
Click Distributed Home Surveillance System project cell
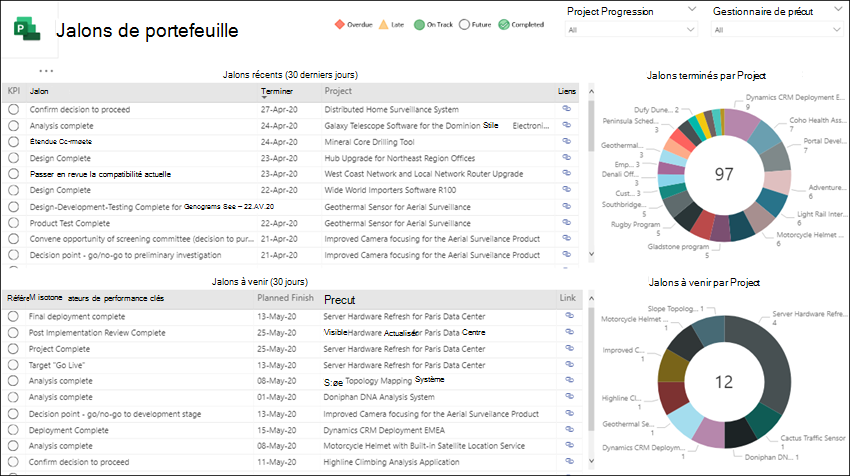[x=391, y=110]
